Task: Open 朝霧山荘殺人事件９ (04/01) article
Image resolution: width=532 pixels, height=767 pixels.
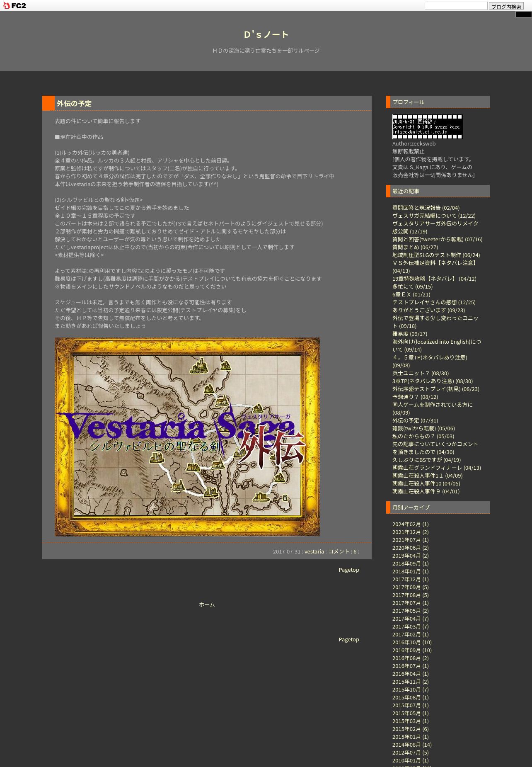Action: [x=426, y=491]
